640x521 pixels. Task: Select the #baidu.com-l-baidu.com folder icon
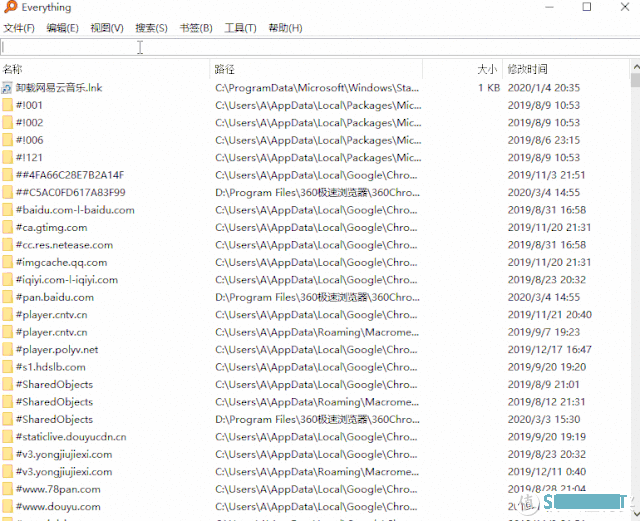click(7, 210)
